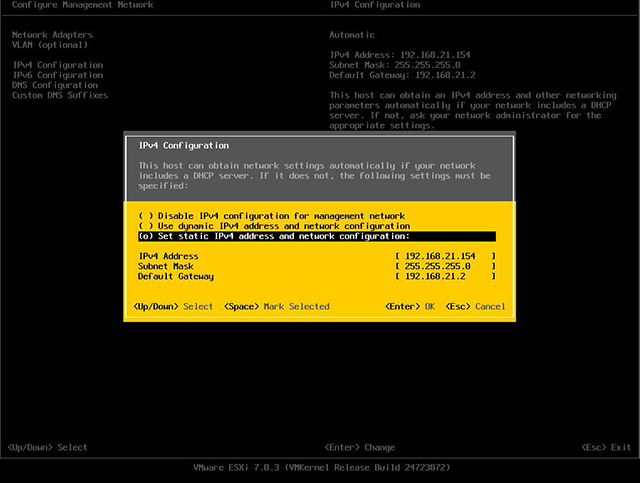Click Enter Change at bottom bar
The height and width of the screenshot is (483, 640).
(360, 447)
